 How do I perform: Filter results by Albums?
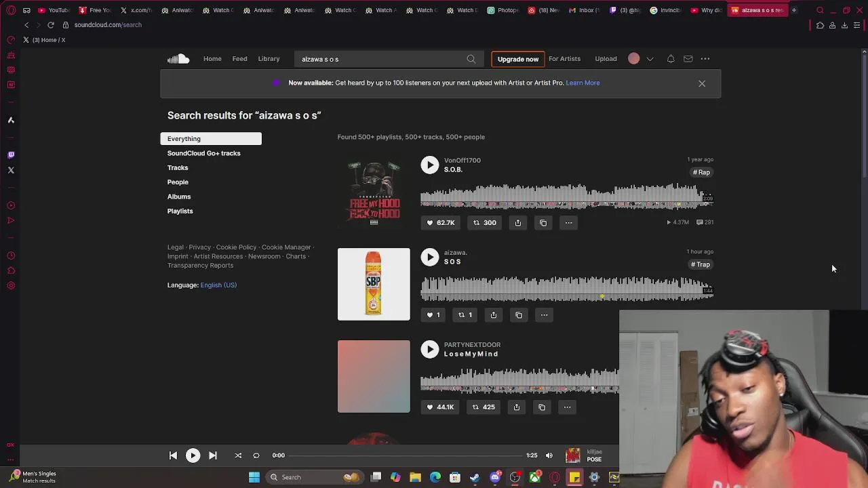click(x=179, y=197)
